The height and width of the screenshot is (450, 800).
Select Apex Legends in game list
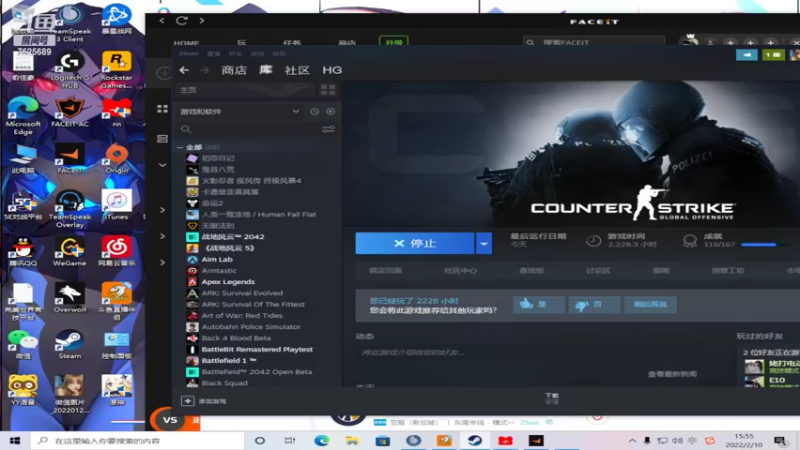tap(228, 282)
